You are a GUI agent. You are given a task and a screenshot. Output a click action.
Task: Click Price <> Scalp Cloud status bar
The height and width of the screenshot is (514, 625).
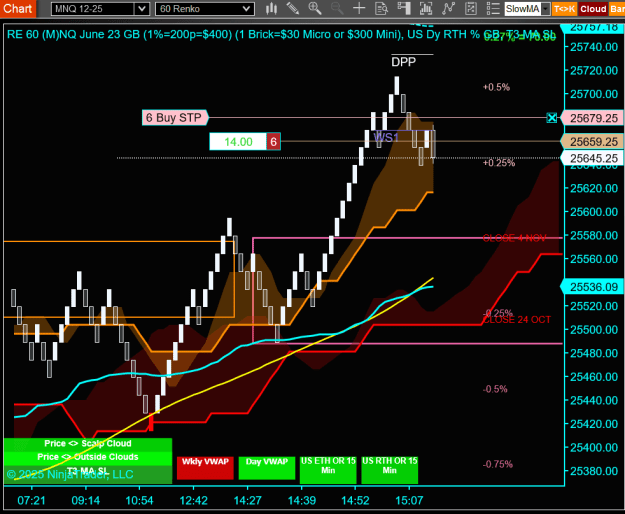(x=88, y=444)
